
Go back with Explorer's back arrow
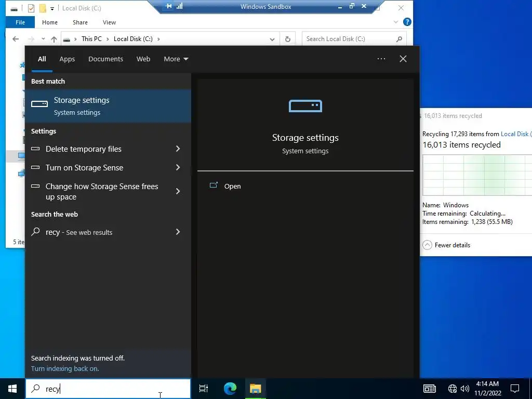tap(16, 39)
